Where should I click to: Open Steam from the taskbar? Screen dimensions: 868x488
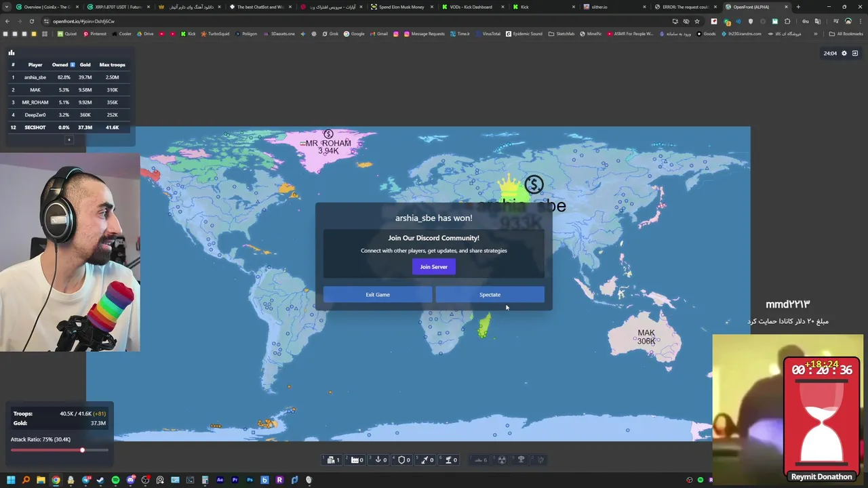100,480
